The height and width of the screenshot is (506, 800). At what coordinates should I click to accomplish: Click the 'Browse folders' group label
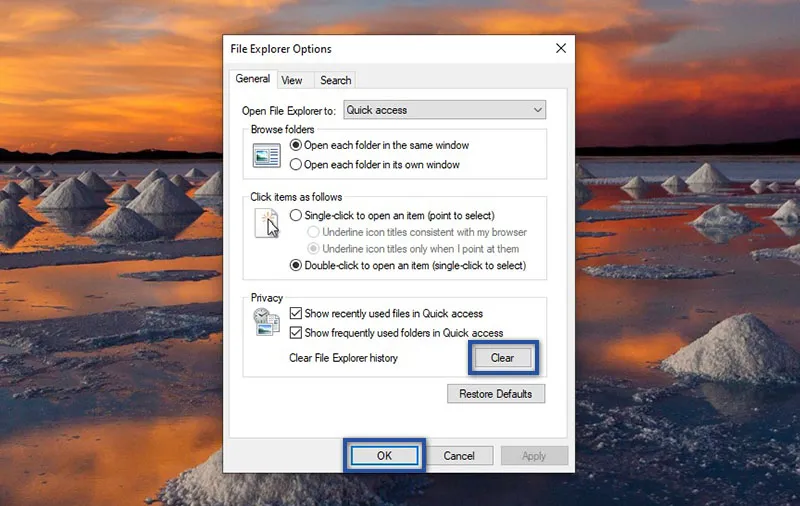click(x=282, y=130)
